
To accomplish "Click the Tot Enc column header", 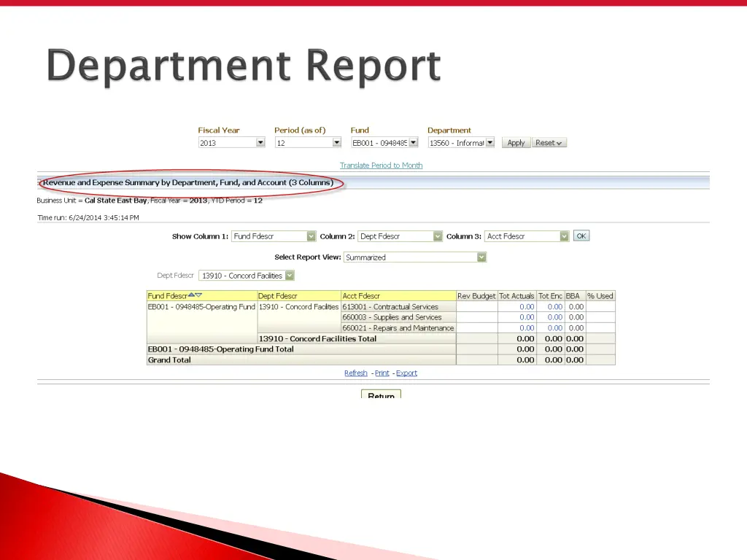I will pyautogui.click(x=550, y=296).
